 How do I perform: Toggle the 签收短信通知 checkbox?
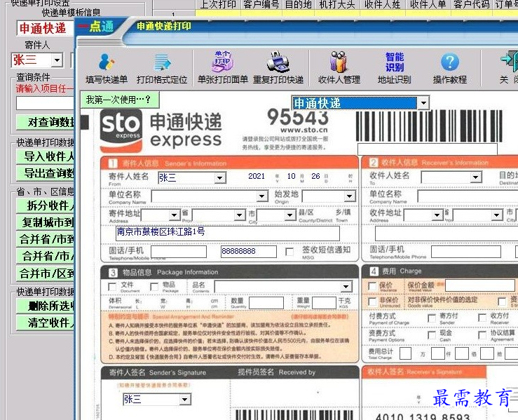click(289, 252)
